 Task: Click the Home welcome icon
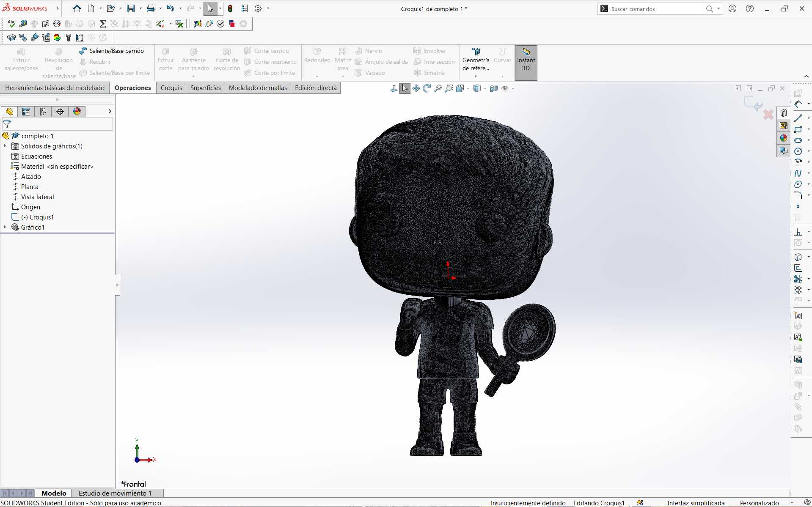[77, 8]
